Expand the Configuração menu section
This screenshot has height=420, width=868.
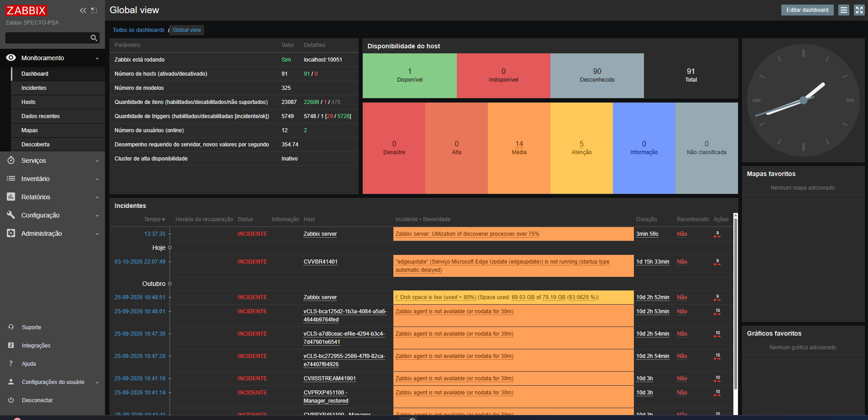coord(97,215)
